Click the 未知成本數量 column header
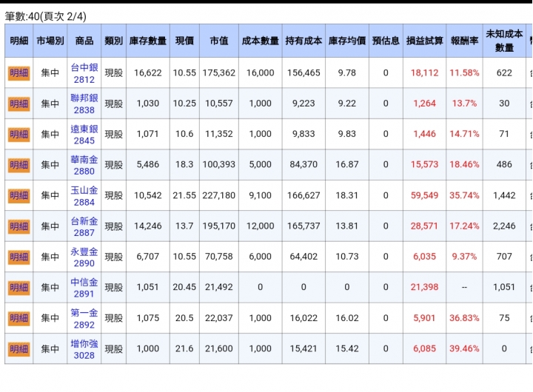The height and width of the screenshot is (392, 533). tap(504, 41)
